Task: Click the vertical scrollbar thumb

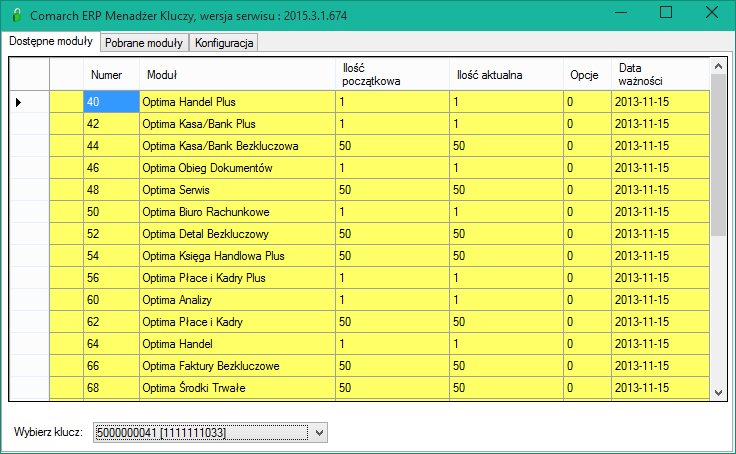Action: (x=718, y=155)
